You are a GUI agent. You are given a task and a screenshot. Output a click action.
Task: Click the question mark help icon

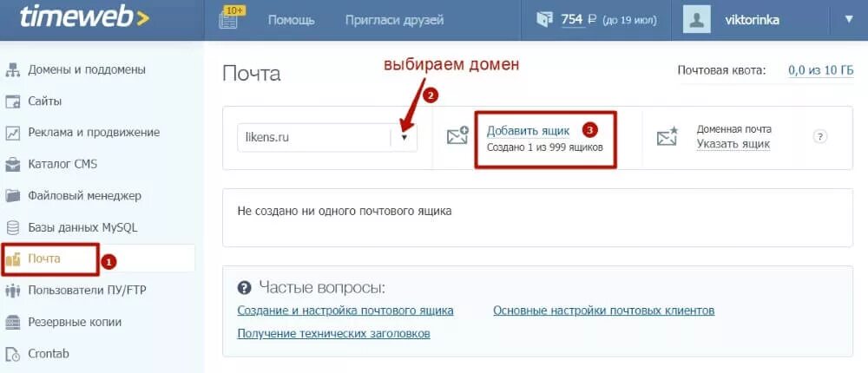point(820,137)
